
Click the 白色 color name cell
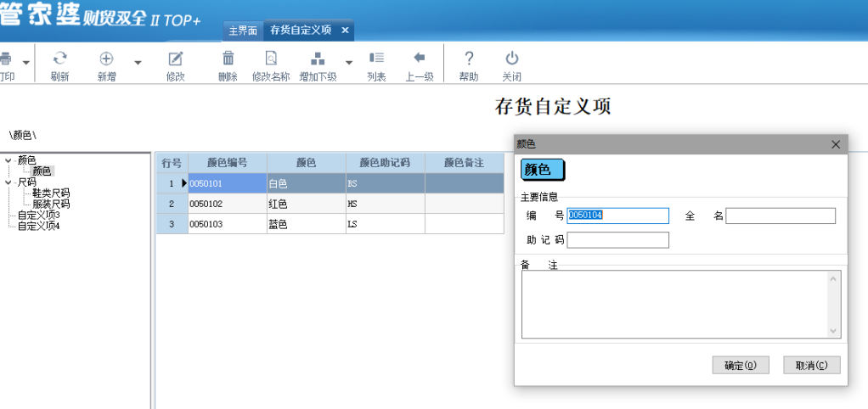coord(306,183)
